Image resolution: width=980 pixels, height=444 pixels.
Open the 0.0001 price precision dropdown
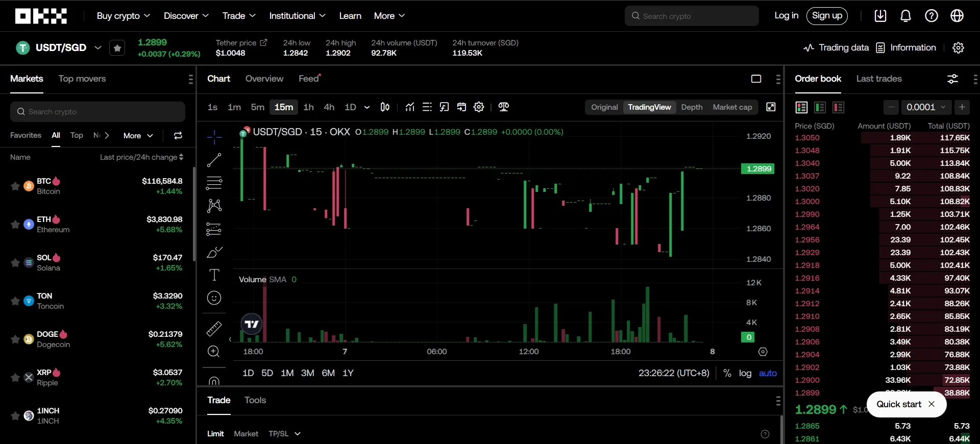926,107
